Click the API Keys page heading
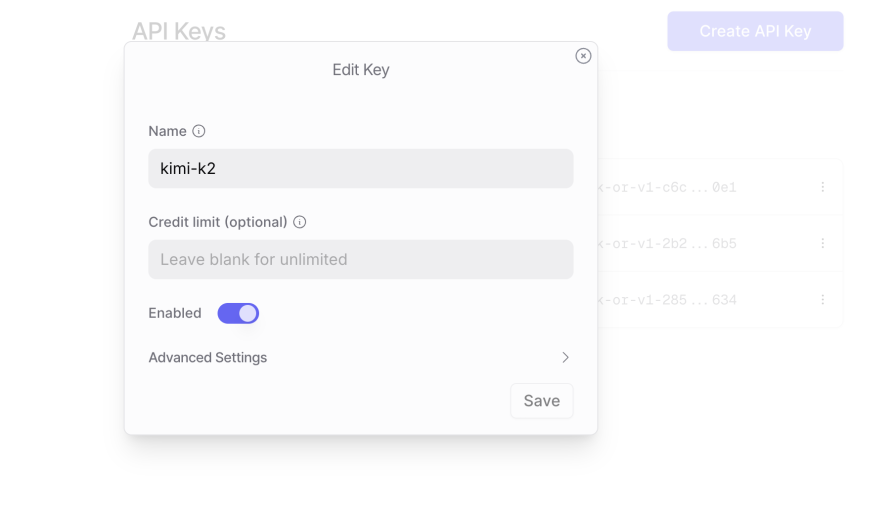This screenshot has height=514, width=895. coord(179,31)
